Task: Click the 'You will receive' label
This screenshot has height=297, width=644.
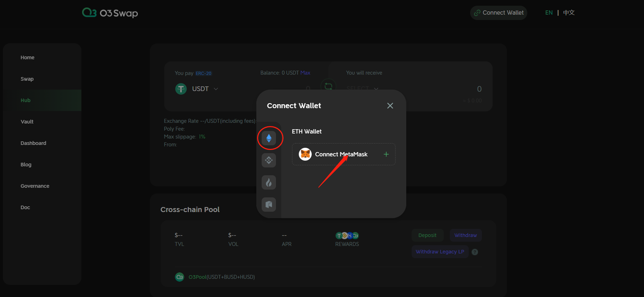Action: coord(364,73)
